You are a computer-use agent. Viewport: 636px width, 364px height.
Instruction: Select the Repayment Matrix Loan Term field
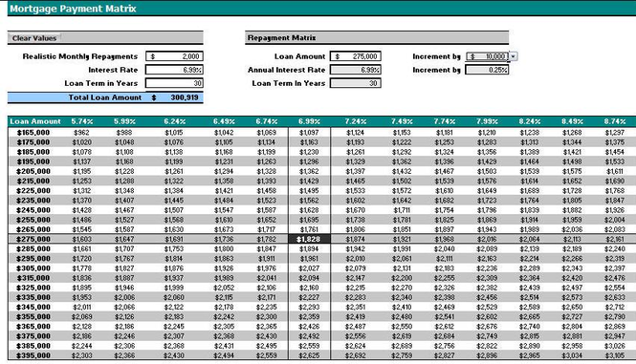356,83
